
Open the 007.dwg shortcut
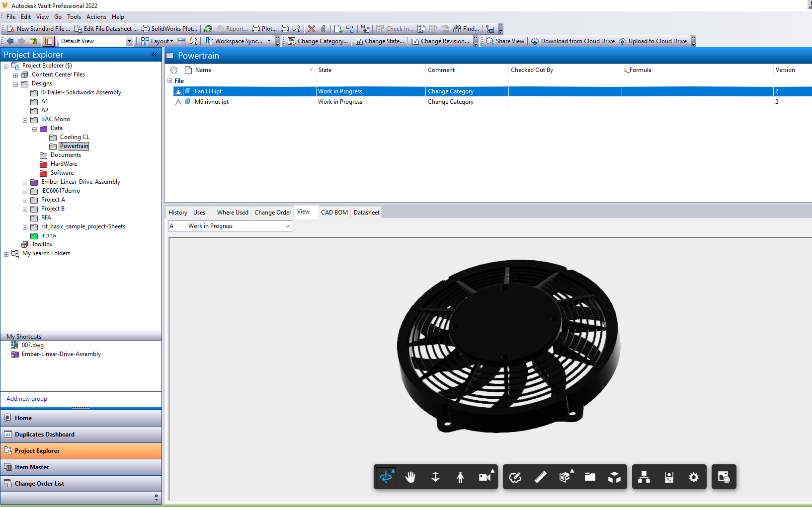[32, 345]
